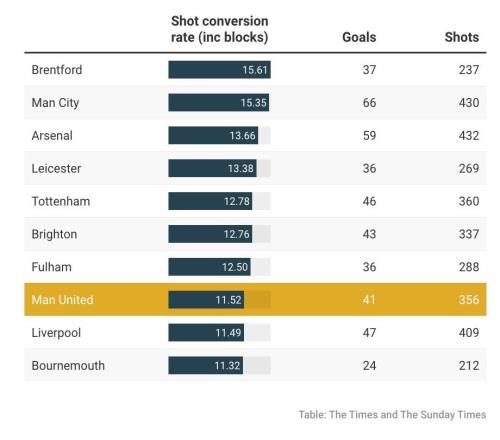Click Arsenal's 13.66 conversion bar
The image size is (500, 440).
click(x=213, y=135)
